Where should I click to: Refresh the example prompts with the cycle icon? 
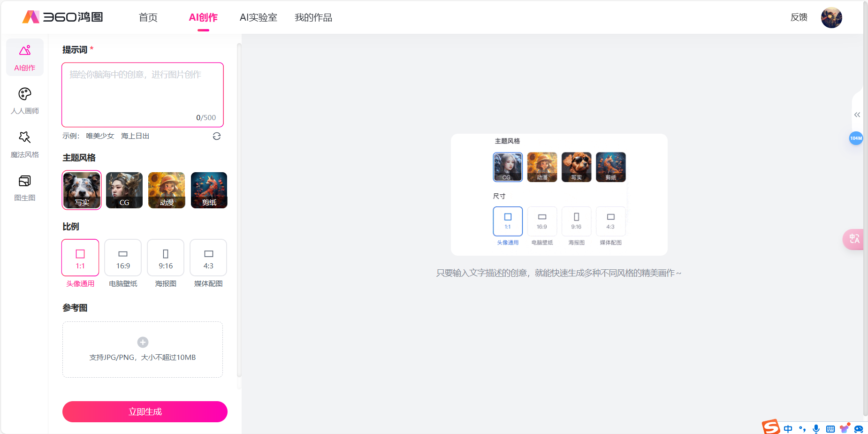coord(216,136)
